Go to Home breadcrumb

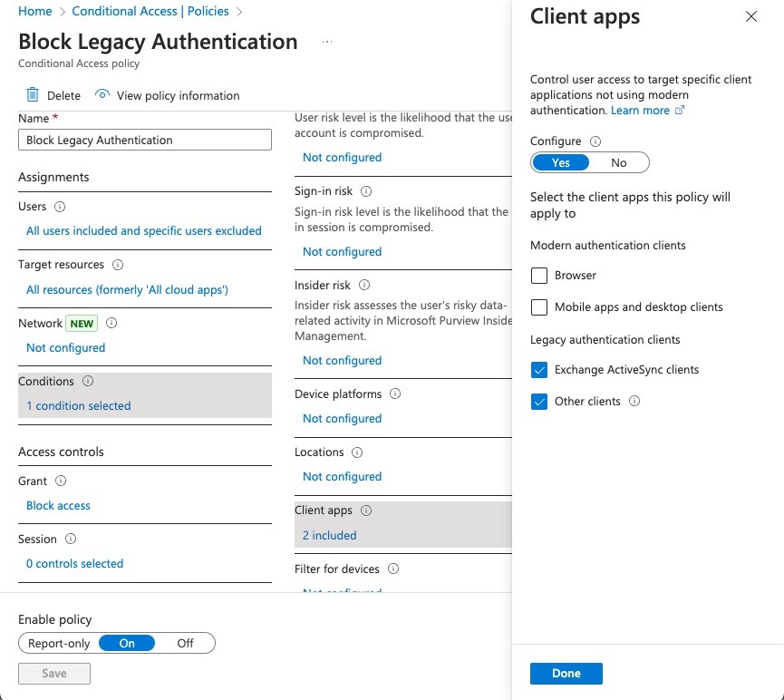point(35,11)
